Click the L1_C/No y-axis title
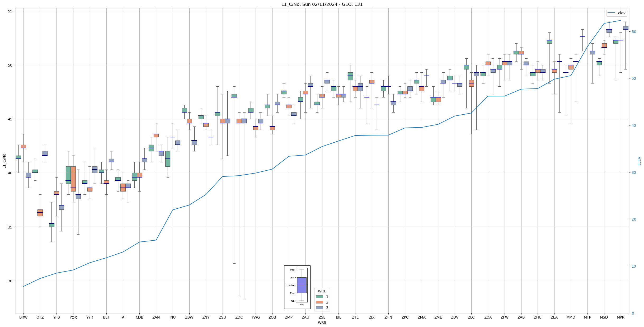The width and height of the screenshot is (644, 327). pyautogui.click(x=4, y=161)
